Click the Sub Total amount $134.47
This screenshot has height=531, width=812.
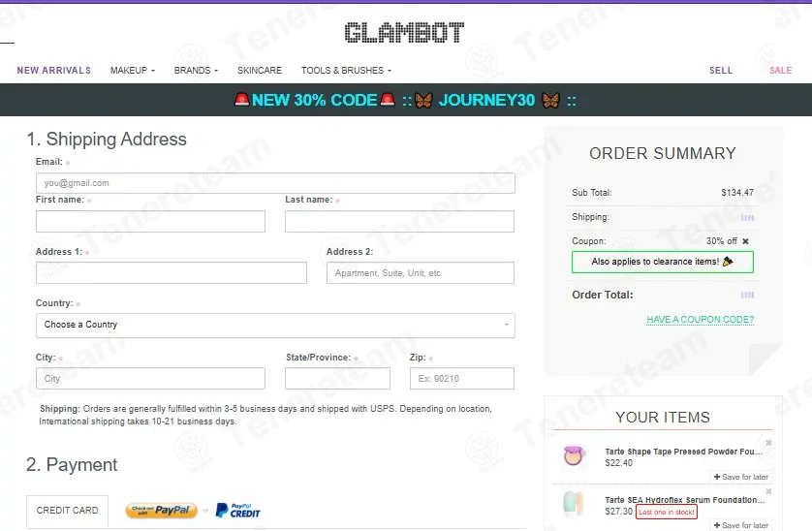(737, 193)
